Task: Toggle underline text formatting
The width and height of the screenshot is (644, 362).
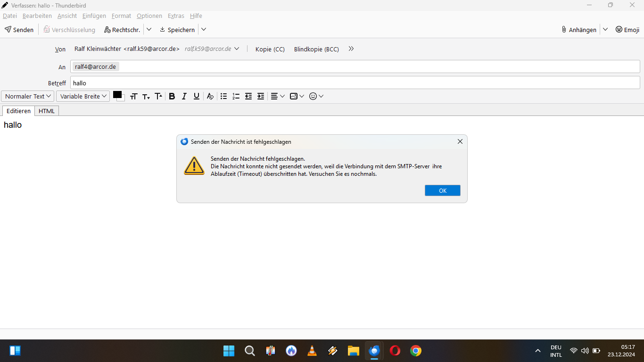Action: point(197,96)
